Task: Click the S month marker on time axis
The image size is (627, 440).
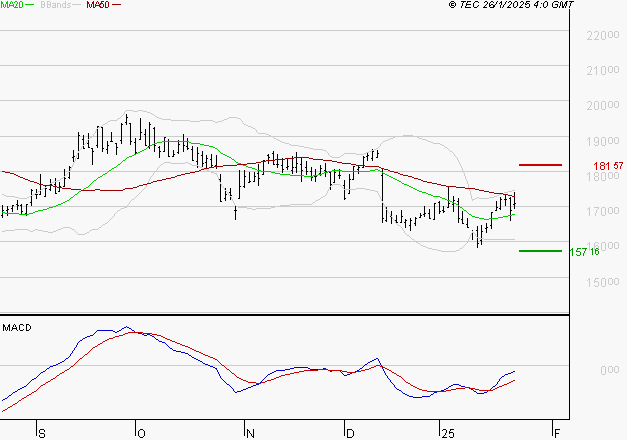Action: coord(42,434)
